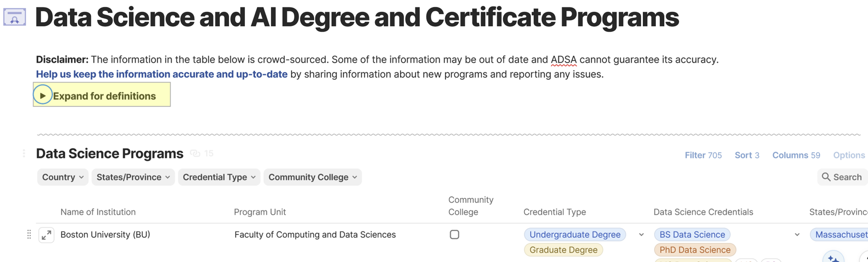Grab the Boston University row drag handle

point(29,235)
